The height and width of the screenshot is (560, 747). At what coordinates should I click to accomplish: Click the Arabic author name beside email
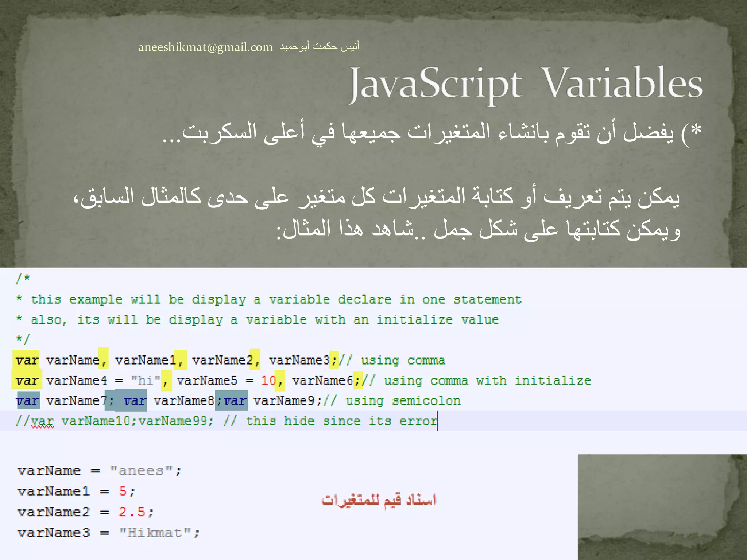[320, 46]
